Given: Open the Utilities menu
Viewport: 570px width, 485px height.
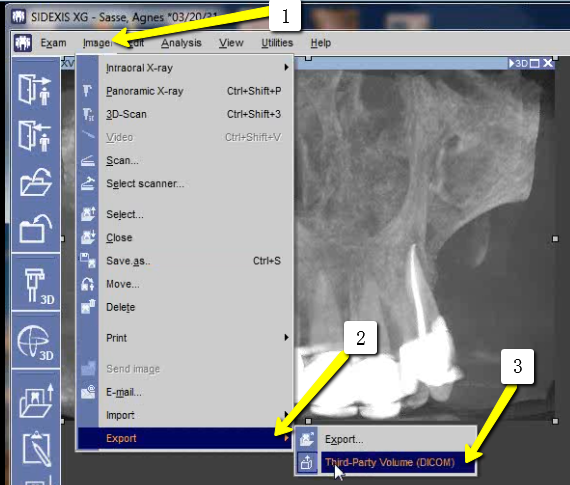Looking at the screenshot, I should pos(277,43).
